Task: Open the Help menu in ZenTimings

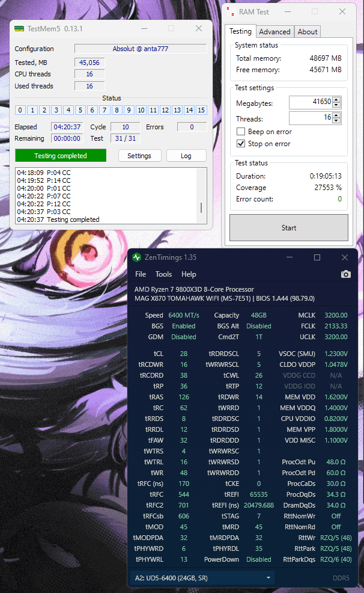Action: click(189, 274)
